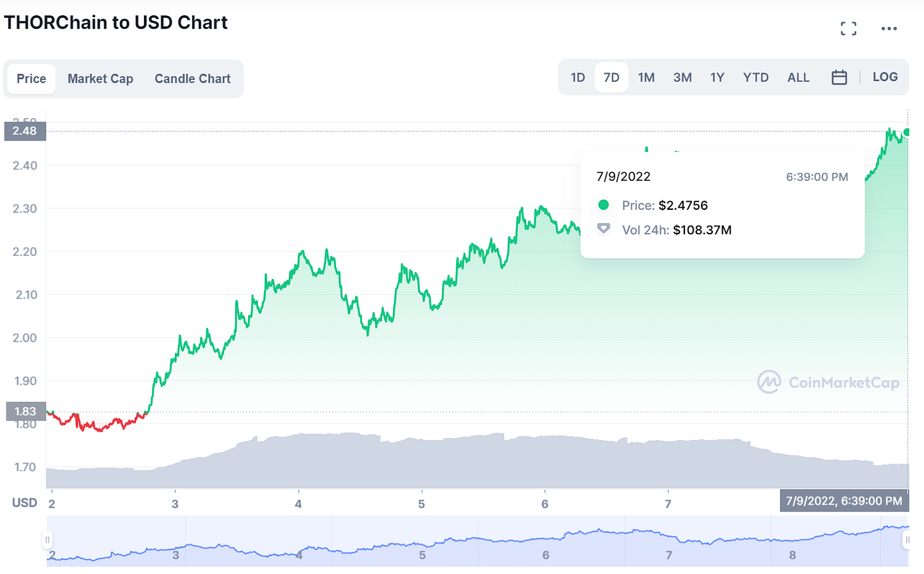
Task: Toggle LOG scale on chart
Action: (885, 77)
